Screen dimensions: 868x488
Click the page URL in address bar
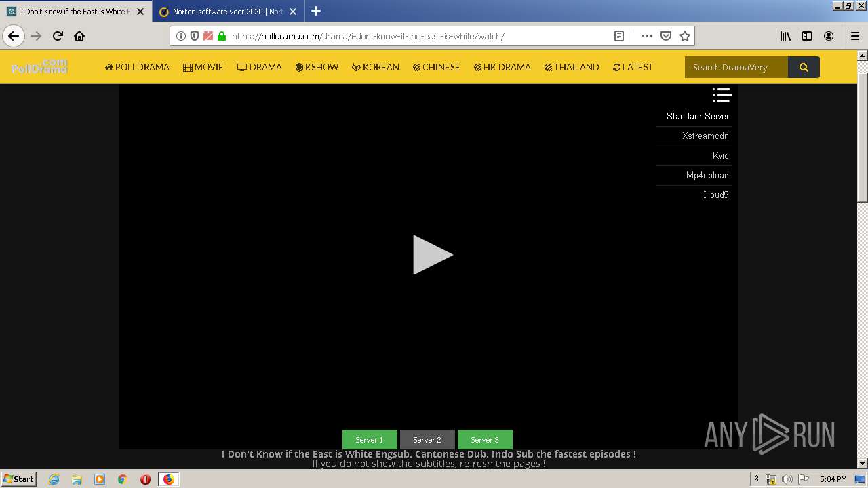[368, 36]
